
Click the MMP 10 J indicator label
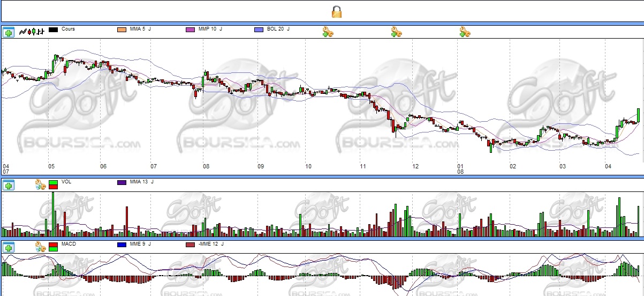point(209,29)
